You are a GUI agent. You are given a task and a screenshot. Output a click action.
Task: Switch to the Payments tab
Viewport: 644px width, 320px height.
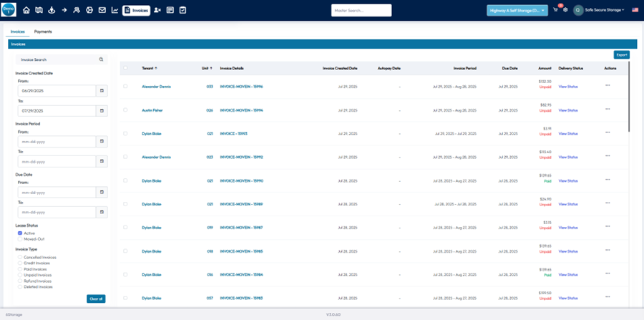(43, 31)
